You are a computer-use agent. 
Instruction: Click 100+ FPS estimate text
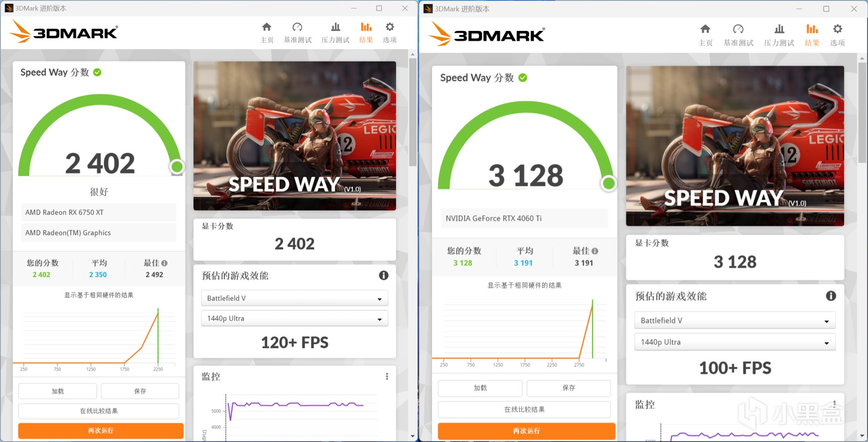click(735, 368)
